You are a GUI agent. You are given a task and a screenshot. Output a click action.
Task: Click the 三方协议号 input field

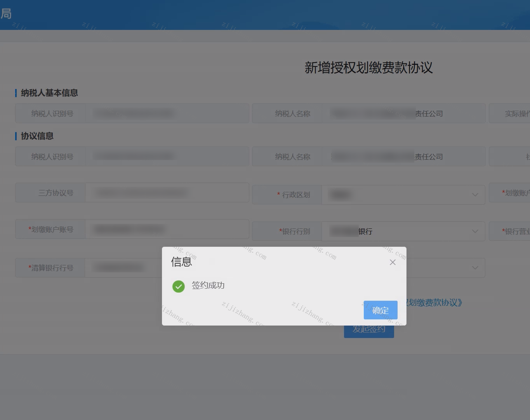(x=167, y=193)
